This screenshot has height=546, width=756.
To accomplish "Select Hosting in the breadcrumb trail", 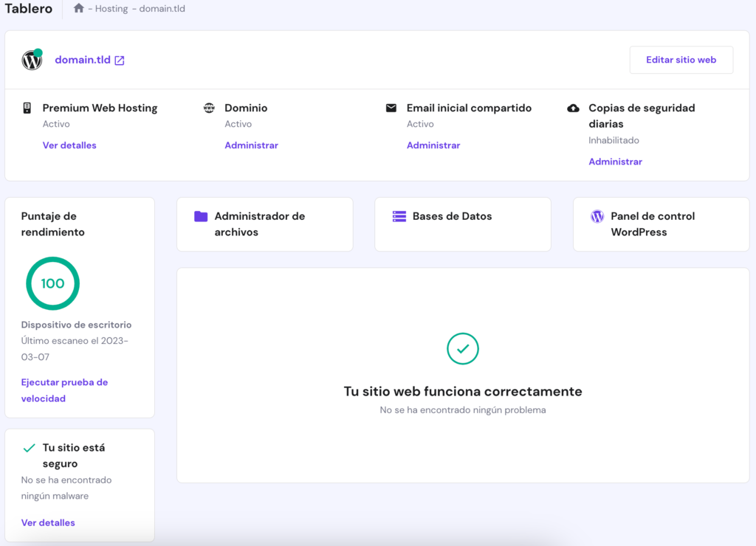I will (x=111, y=9).
